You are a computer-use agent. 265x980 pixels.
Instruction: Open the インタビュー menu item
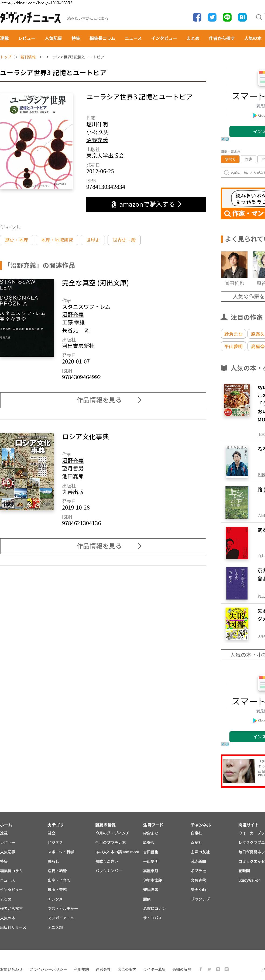[x=164, y=39]
